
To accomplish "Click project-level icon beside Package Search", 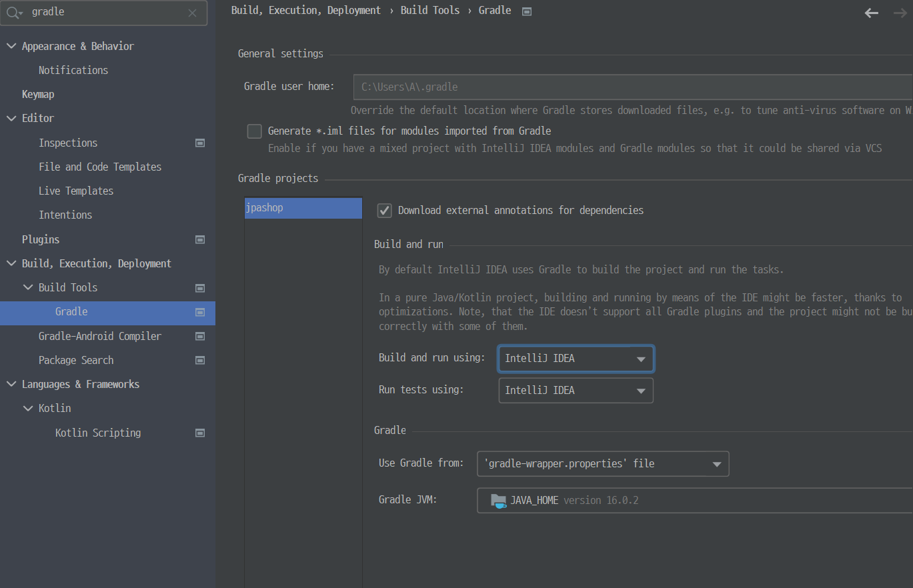I will click(199, 360).
